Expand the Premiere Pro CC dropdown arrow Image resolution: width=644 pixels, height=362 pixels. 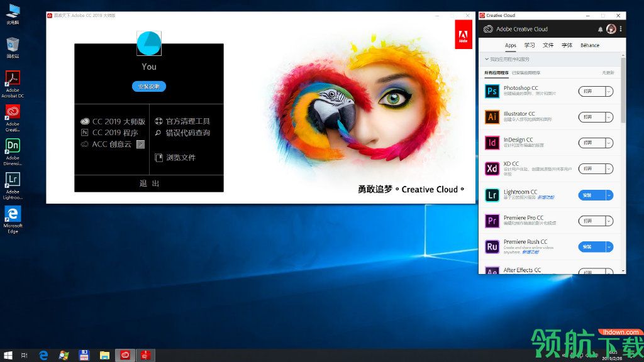tap(609, 221)
